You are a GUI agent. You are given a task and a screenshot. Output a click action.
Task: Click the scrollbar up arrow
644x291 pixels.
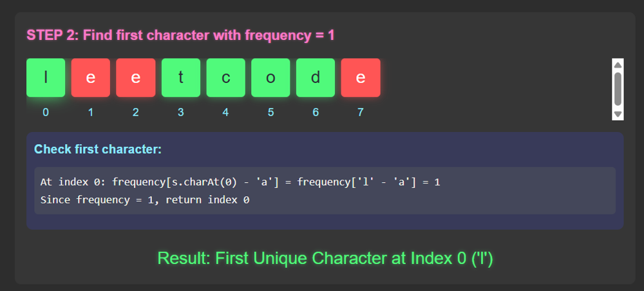point(618,64)
